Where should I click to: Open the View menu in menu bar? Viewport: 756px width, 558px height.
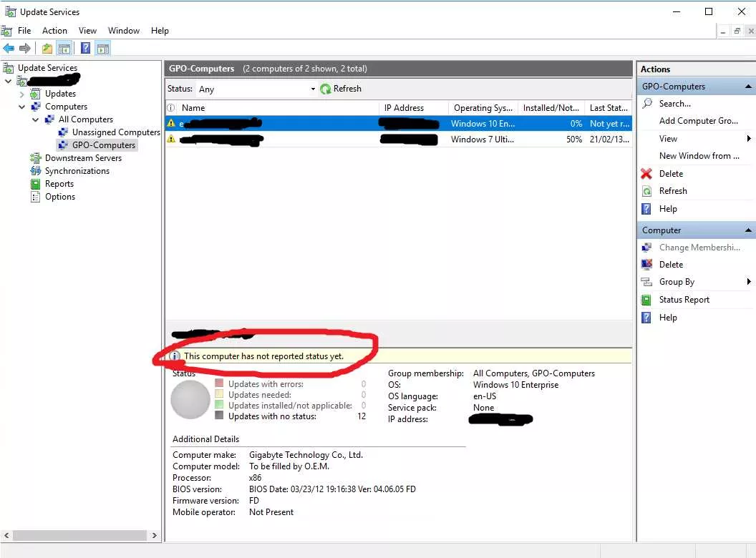[87, 30]
